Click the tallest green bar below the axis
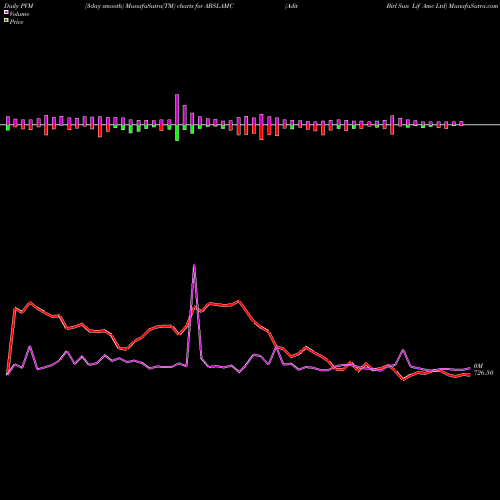This screenshot has height=500, width=500. (177, 133)
